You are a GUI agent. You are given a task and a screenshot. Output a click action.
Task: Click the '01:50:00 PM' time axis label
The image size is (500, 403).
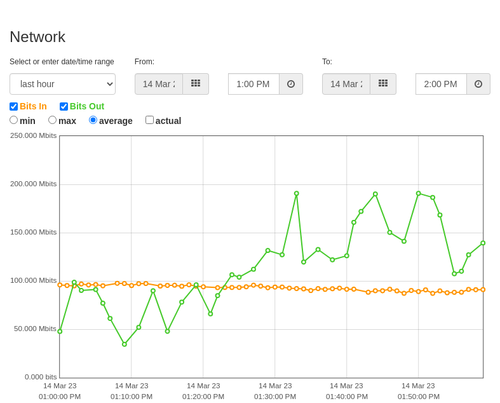(418, 397)
